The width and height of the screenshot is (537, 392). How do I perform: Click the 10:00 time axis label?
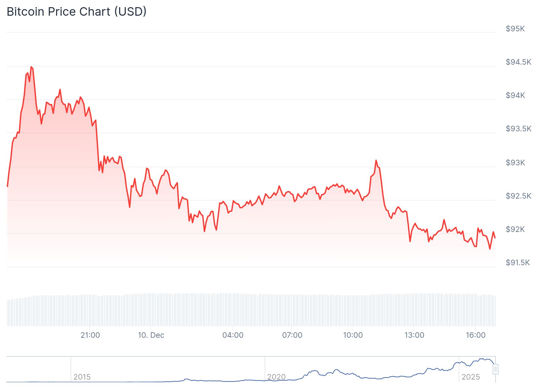coord(353,335)
